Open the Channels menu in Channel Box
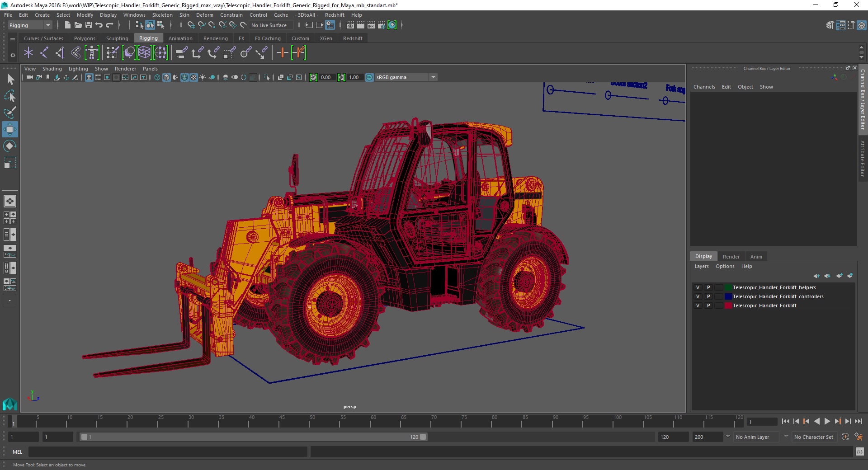Viewport: 868px width, 470px height. pos(704,87)
